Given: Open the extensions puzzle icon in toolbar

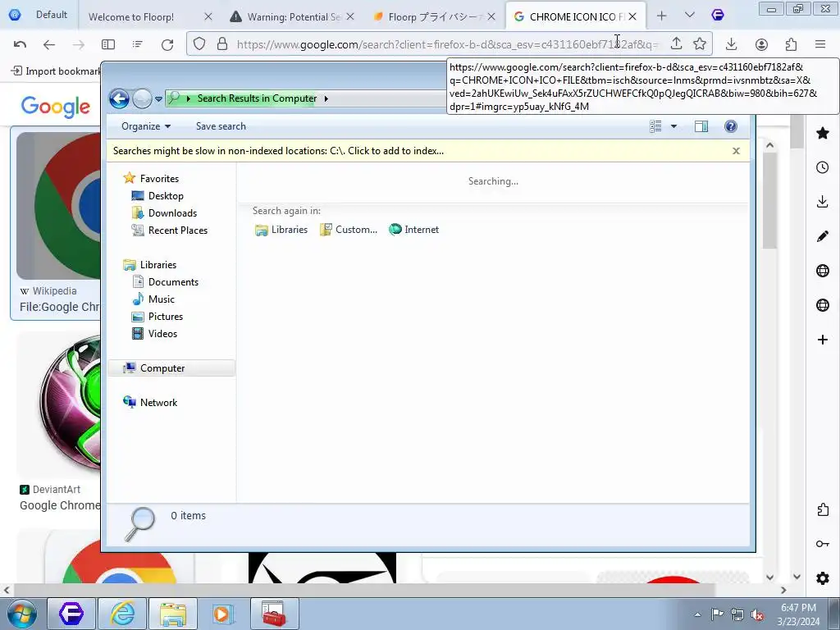Looking at the screenshot, I should (791, 44).
